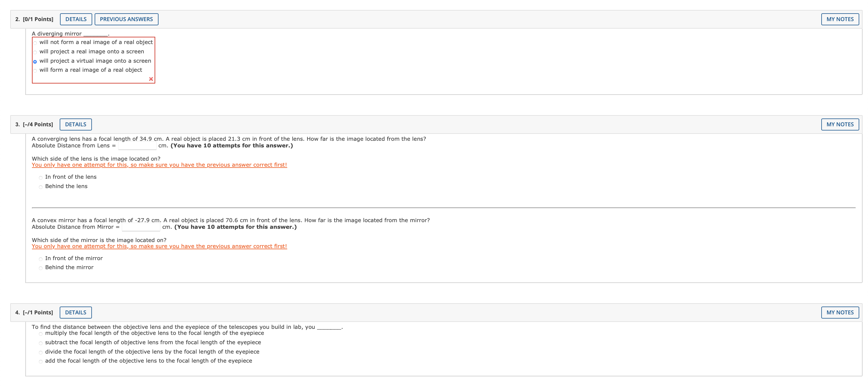868x387 pixels.
Task: Open PREVIOUS ANSWERS for question 2
Action: [x=126, y=19]
